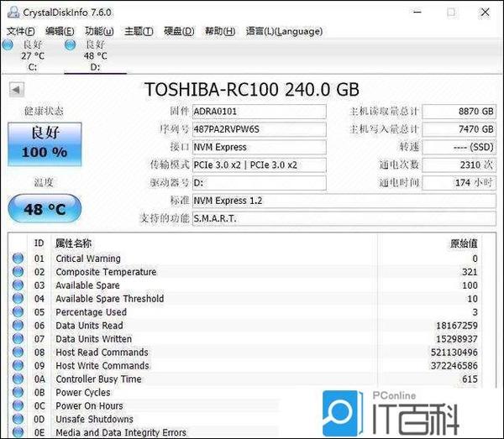Open the 帮助(H) menu
This screenshot has height=439, width=504.
(x=220, y=31)
